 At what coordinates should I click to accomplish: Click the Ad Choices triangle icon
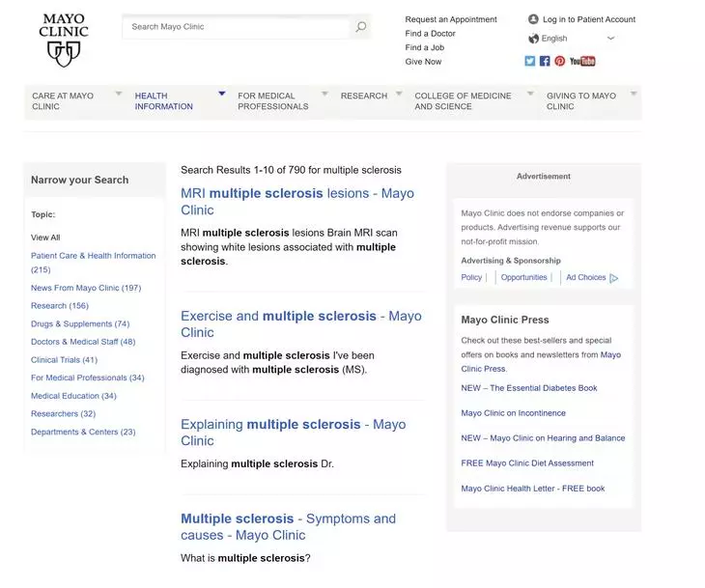pos(613,278)
